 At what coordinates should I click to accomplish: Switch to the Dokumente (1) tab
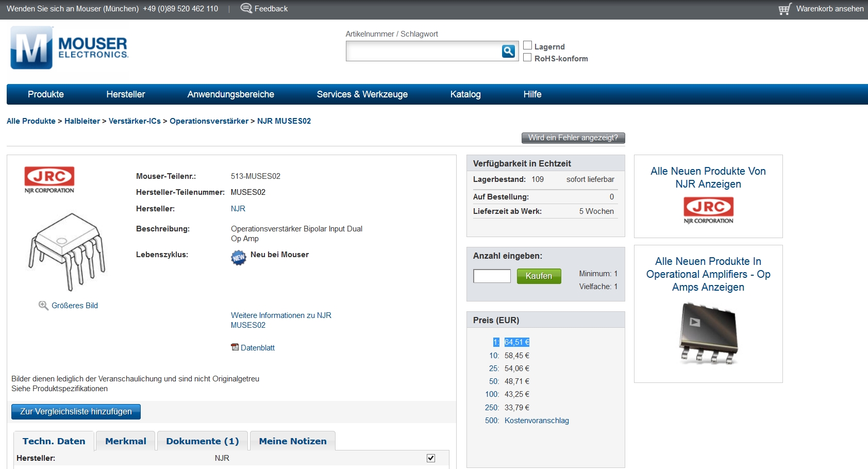(203, 441)
